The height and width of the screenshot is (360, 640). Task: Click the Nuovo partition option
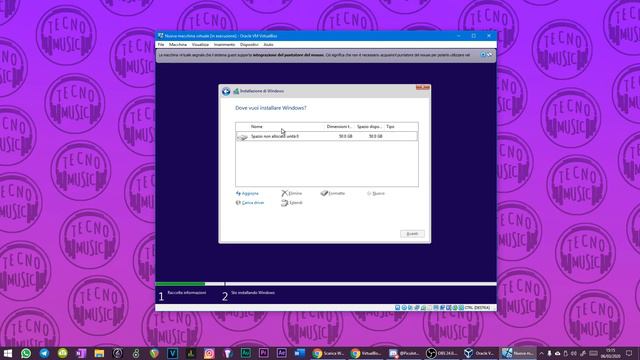376,193
